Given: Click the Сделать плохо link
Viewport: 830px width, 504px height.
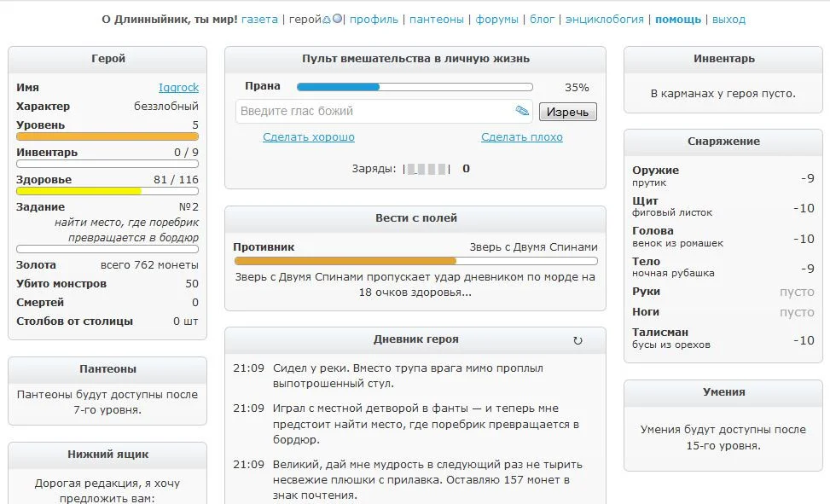Looking at the screenshot, I should point(522,137).
